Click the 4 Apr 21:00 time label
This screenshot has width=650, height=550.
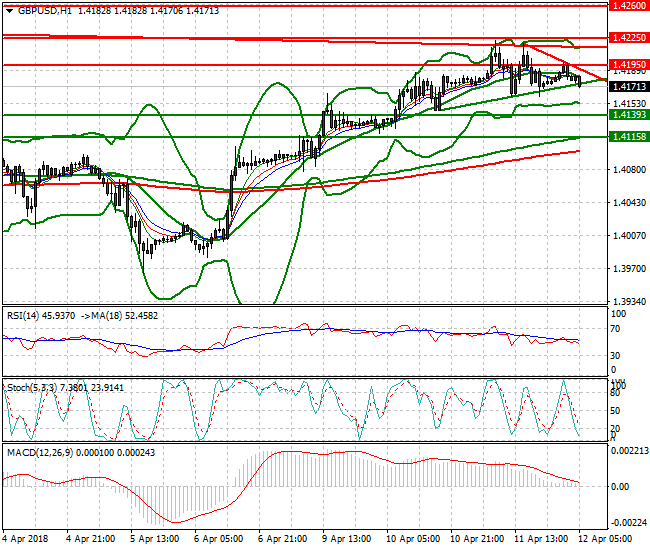pyautogui.click(x=90, y=539)
